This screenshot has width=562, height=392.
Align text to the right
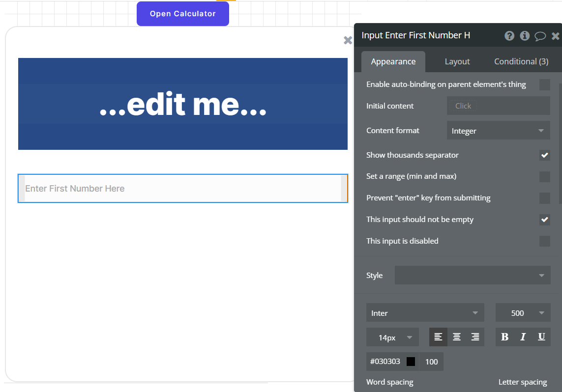(475, 337)
